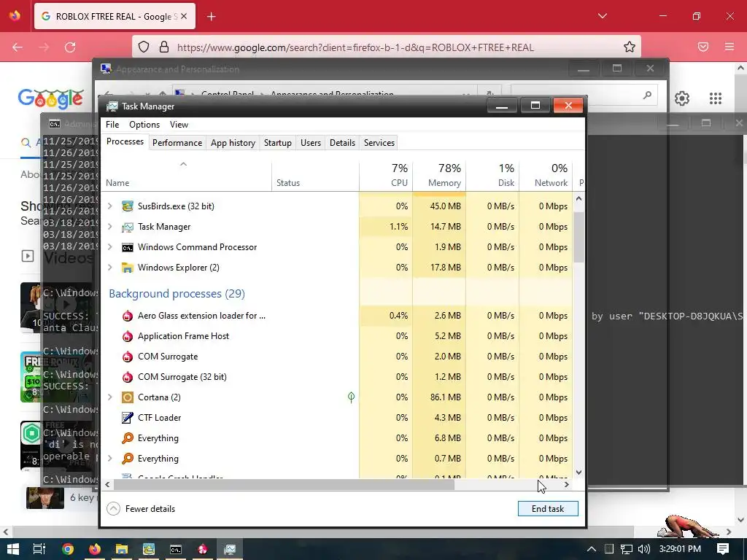Image resolution: width=747 pixels, height=560 pixels.
Task: Click the CTF Loader icon
Action: pos(127,418)
